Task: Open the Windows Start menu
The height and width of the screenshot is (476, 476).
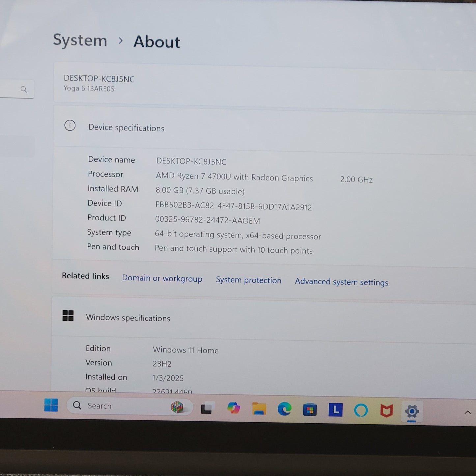Action: click(51, 405)
